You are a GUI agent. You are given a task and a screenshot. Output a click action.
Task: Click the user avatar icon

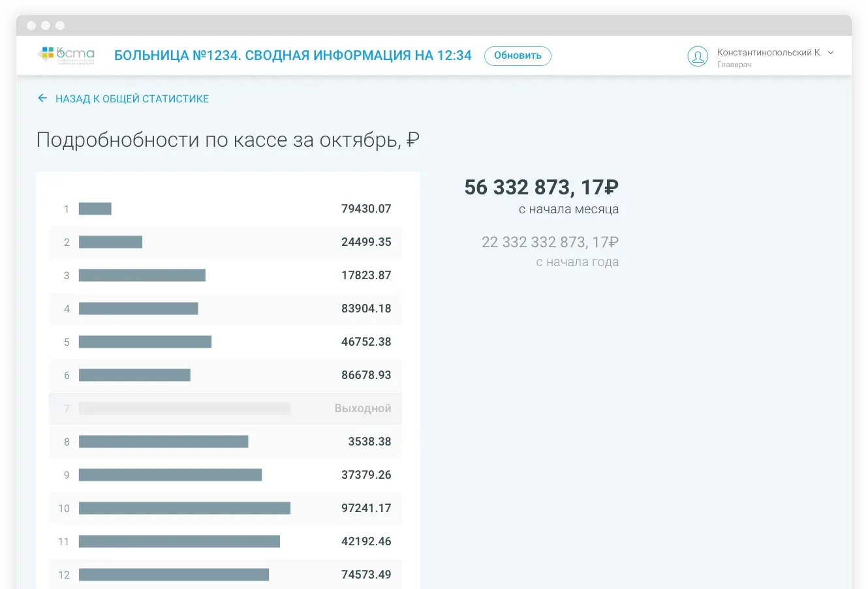(x=698, y=56)
